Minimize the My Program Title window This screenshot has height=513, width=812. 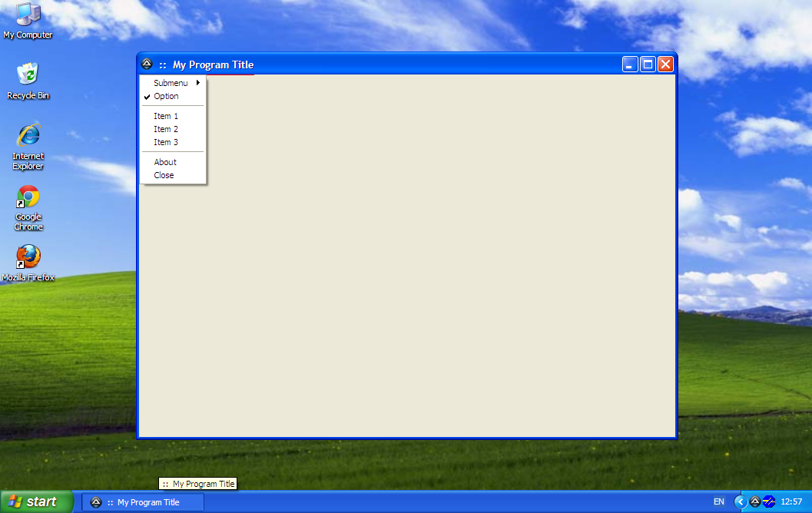(x=630, y=65)
